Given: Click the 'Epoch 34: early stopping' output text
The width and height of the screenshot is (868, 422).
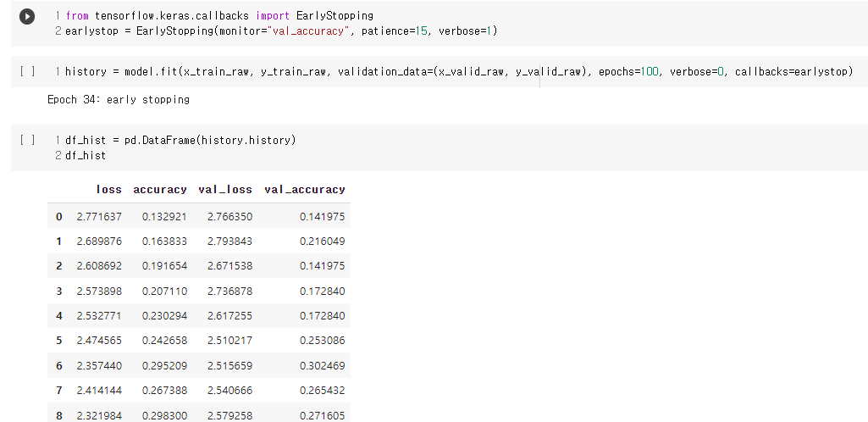Looking at the screenshot, I should tap(119, 100).
